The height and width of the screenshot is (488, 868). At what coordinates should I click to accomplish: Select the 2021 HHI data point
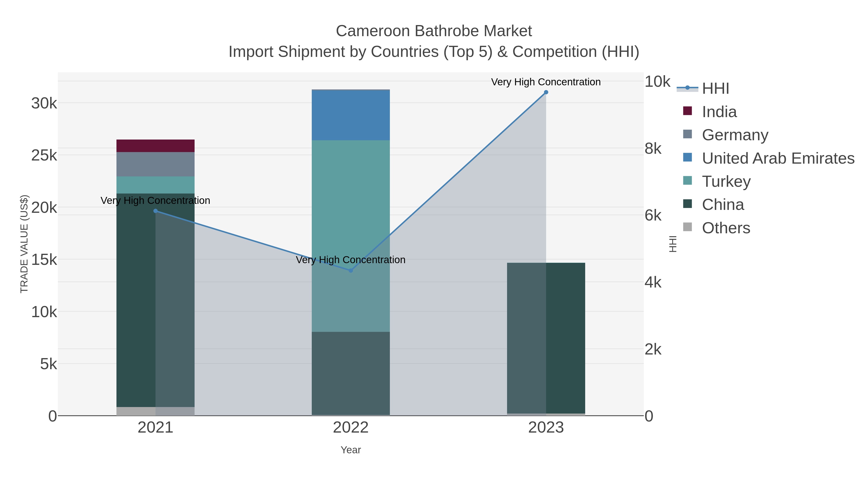(155, 211)
